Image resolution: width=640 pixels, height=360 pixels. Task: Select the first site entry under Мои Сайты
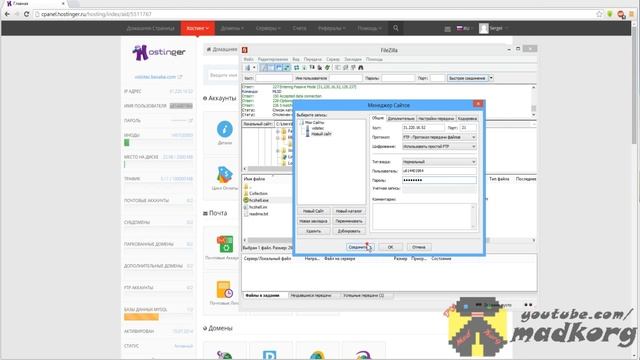[x=318, y=128]
